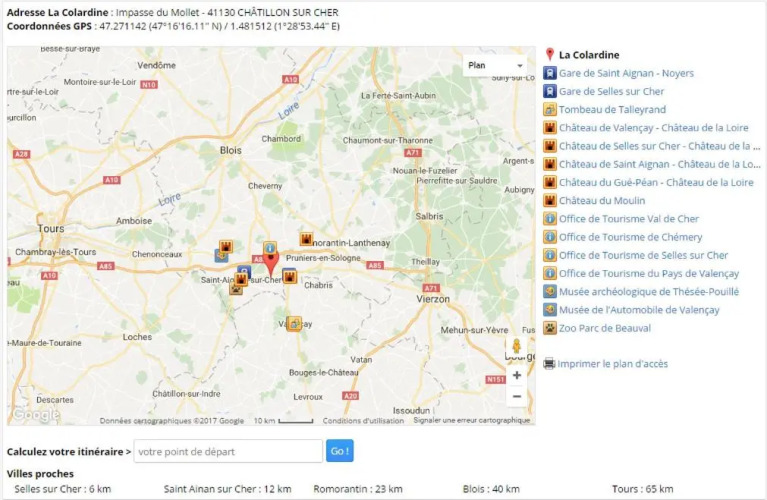
Task: Click the blue info marker on map
Action: tap(269, 248)
